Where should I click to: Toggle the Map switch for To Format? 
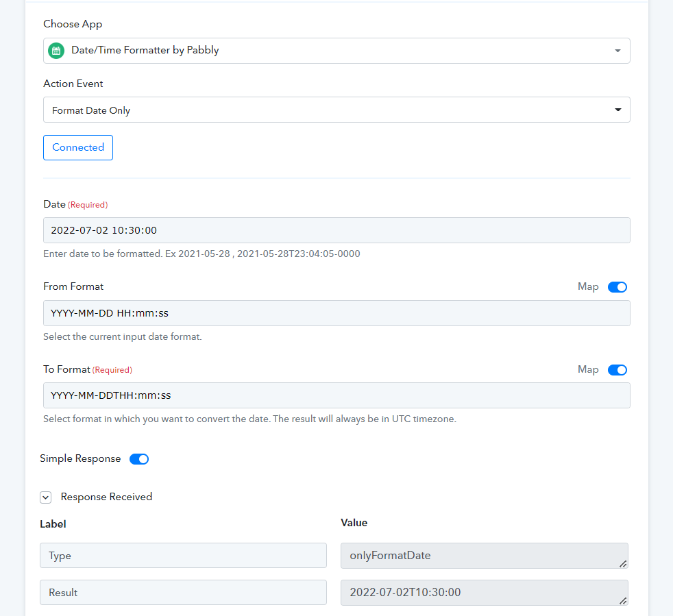pyautogui.click(x=617, y=369)
